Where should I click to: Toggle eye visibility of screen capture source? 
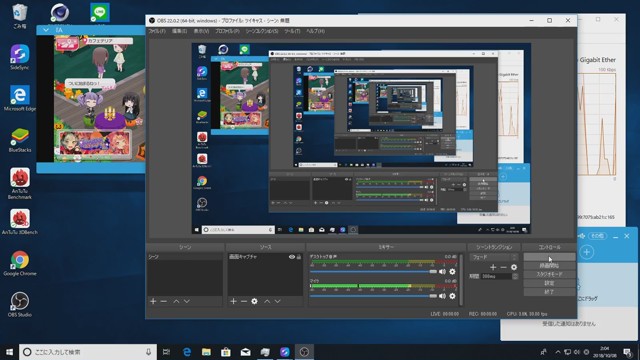291,257
